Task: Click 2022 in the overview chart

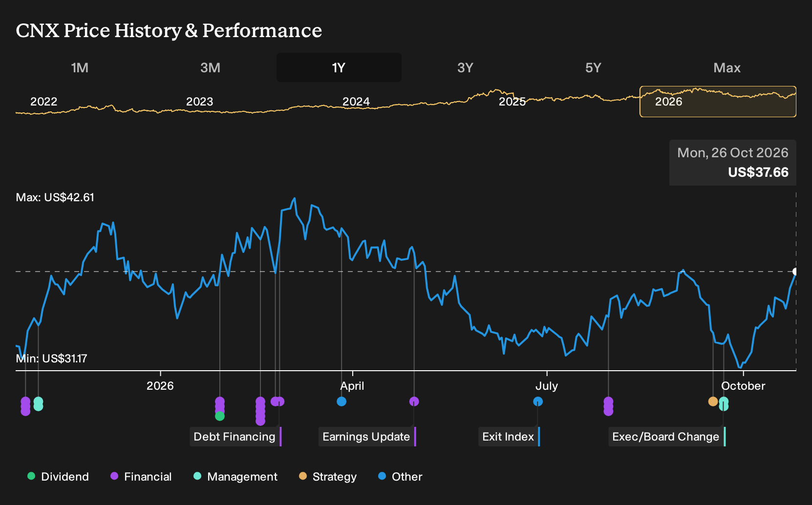Action: tap(44, 102)
